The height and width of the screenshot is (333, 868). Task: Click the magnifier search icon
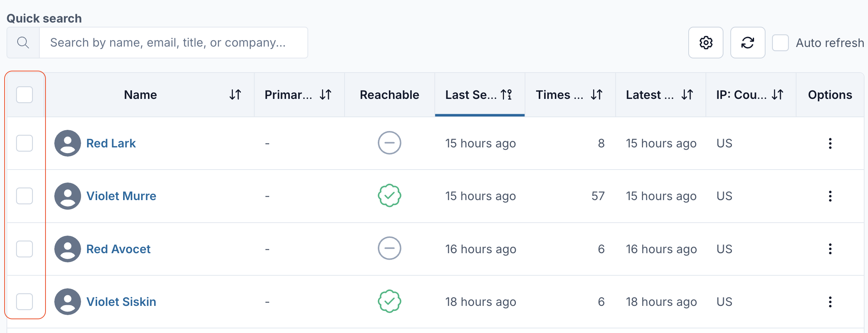[x=23, y=42]
